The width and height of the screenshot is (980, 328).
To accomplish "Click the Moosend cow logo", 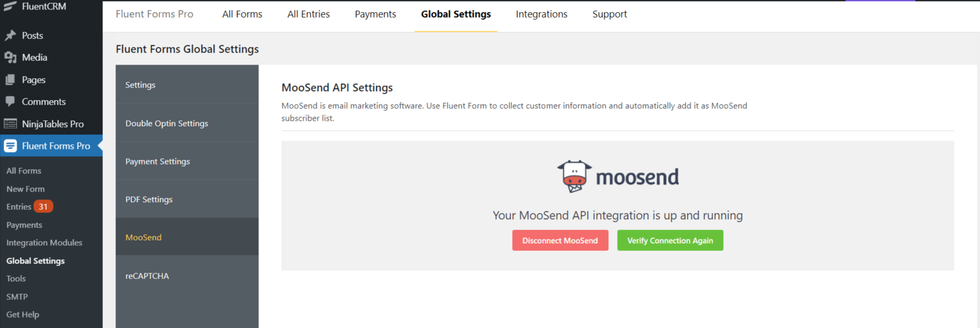I will [574, 176].
